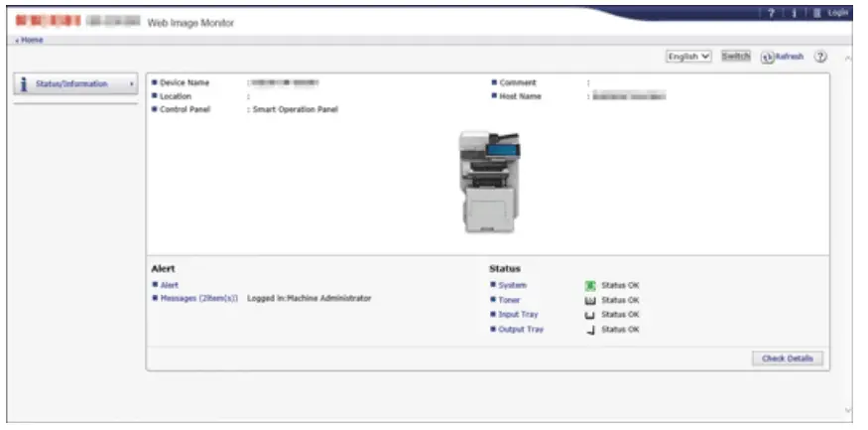Click the Status OK text beside Input Tray

pos(621,314)
